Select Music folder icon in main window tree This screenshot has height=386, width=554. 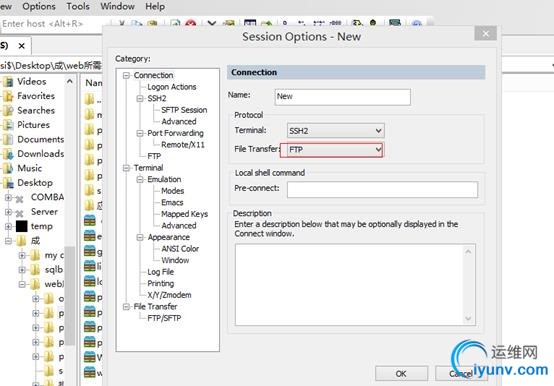click(8, 168)
